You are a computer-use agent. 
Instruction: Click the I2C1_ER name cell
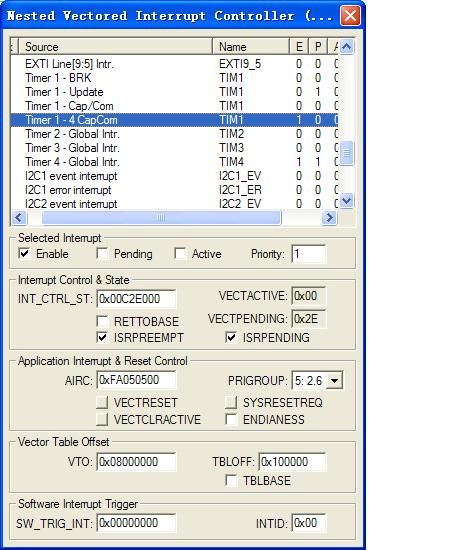(240, 190)
